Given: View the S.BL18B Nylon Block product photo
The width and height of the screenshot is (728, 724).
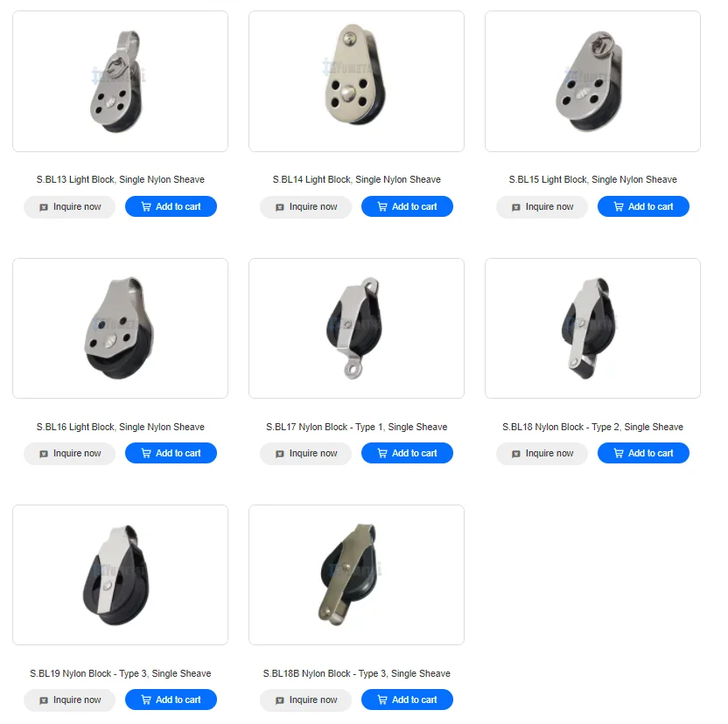Looking at the screenshot, I should pos(357,574).
